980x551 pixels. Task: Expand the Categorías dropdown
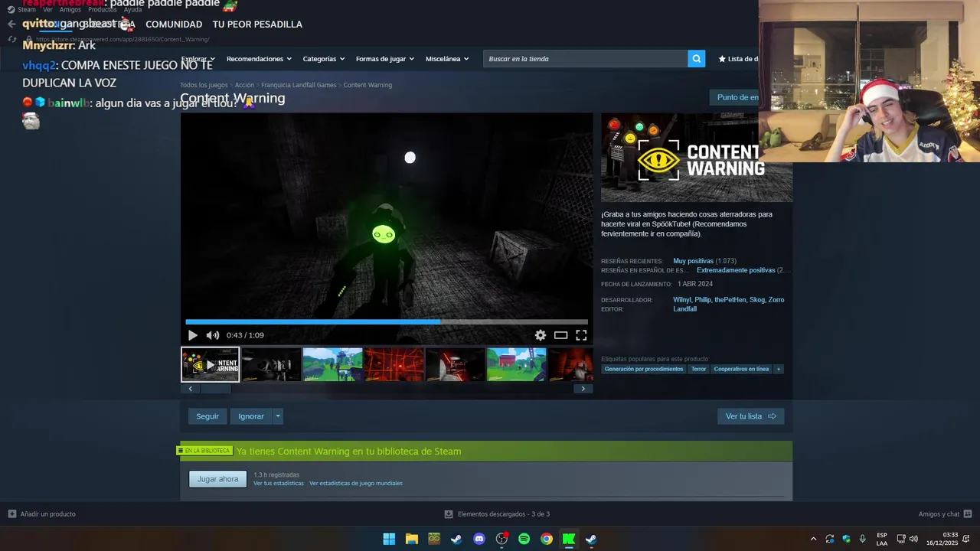tap(323, 59)
